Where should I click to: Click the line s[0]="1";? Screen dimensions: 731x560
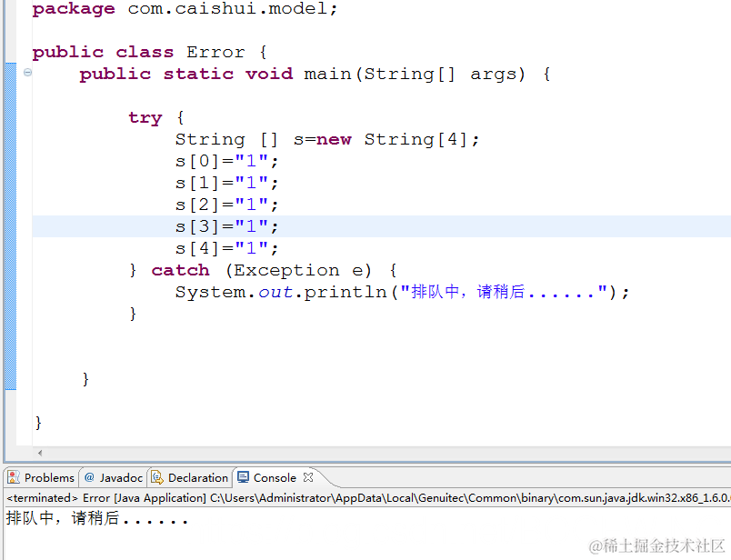tap(226, 161)
